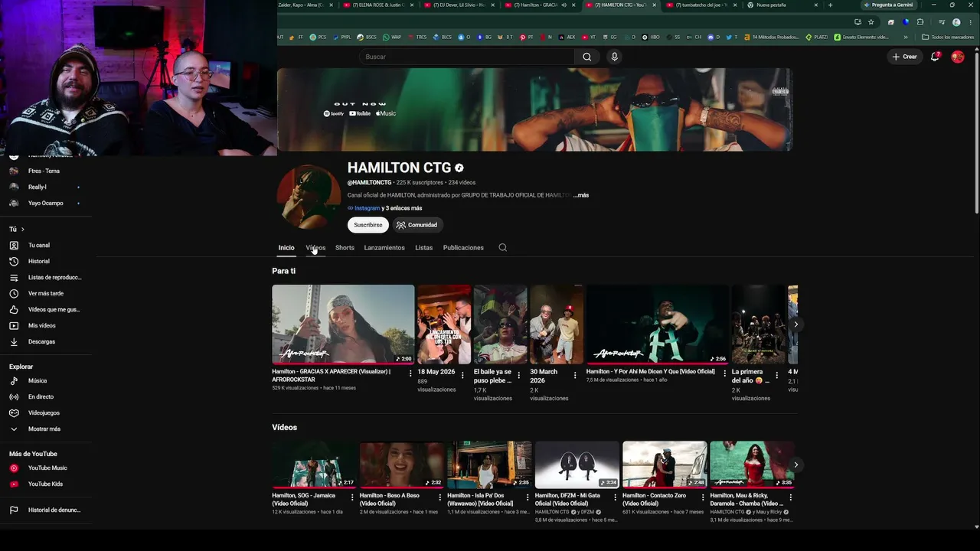Open the HAMILTON CTG channel avatar
Viewport: 980px width, 551px height.
(x=309, y=197)
